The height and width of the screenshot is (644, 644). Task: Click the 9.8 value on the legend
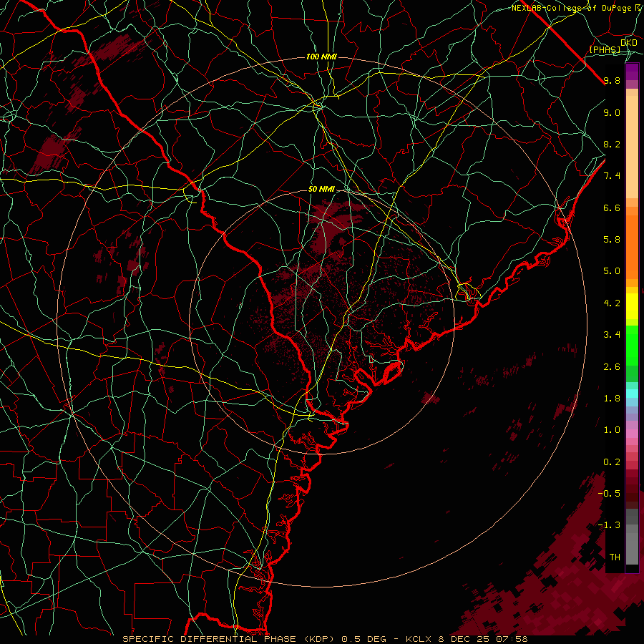[x=612, y=81]
